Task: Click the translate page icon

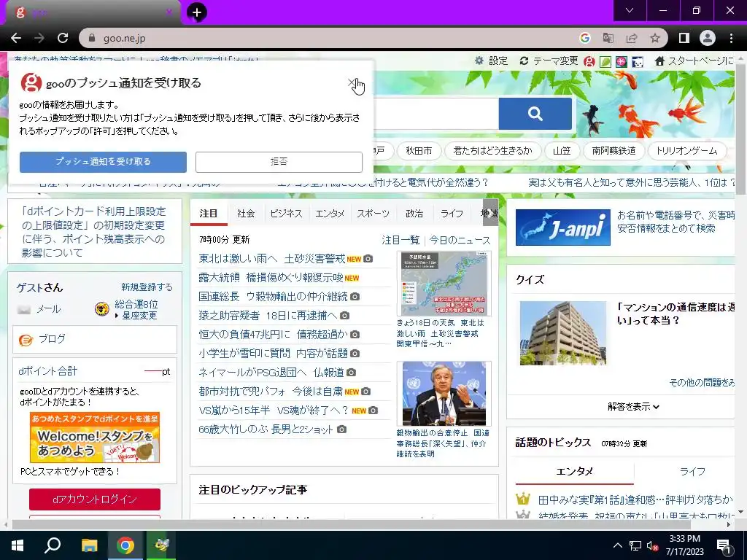Action: pyautogui.click(x=608, y=38)
